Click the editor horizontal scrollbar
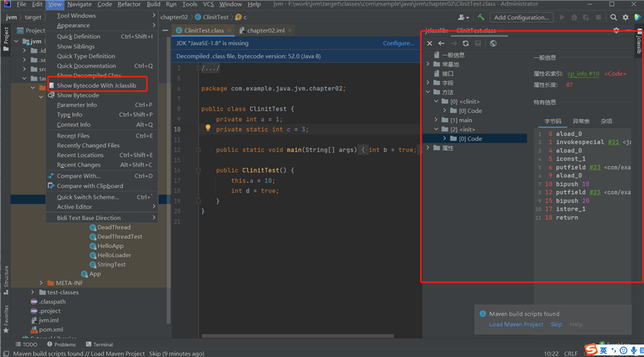 pyautogui.click(x=297, y=336)
